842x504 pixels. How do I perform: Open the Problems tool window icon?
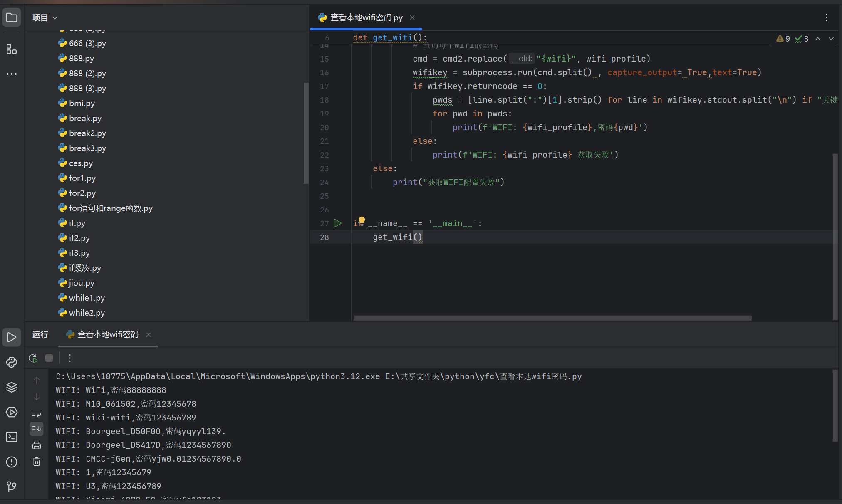[x=12, y=462]
